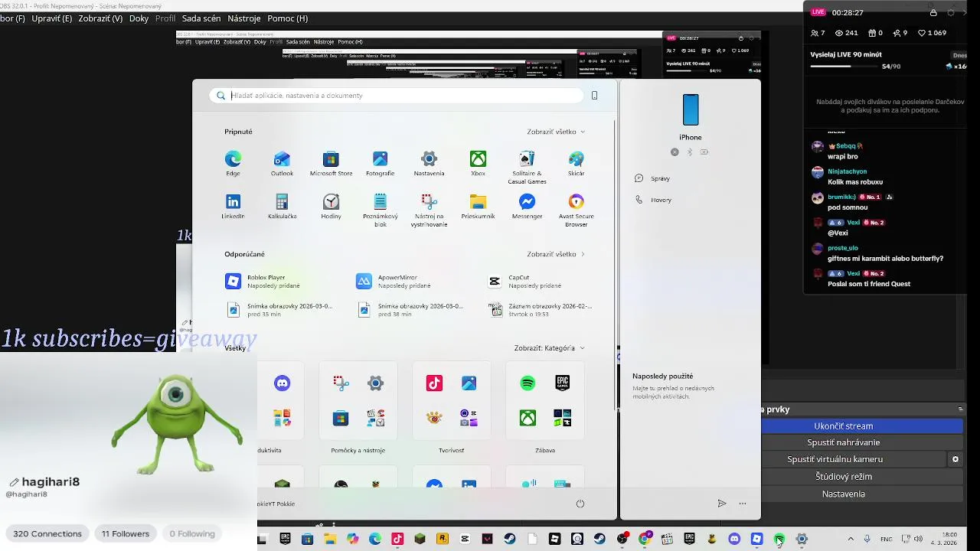Open virtual camera settings gear in OBS
The height and width of the screenshot is (551, 980).
pyautogui.click(x=955, y=459)
